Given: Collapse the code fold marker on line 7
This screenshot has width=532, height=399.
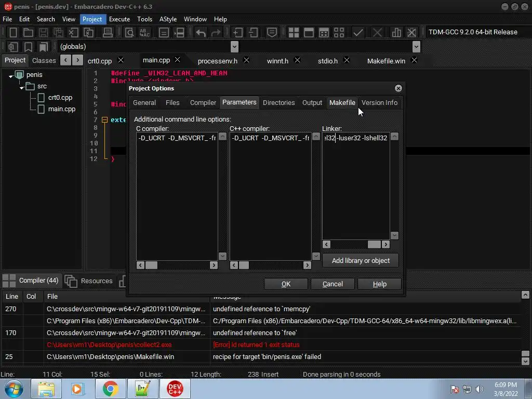Looking at the screenshot, I should pos(104,120).
